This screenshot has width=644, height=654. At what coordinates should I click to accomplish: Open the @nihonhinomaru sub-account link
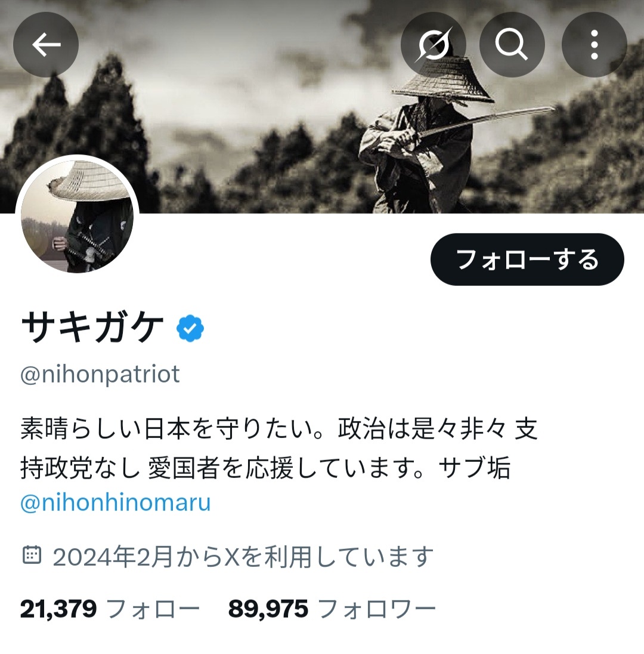[x=116, y=502]
